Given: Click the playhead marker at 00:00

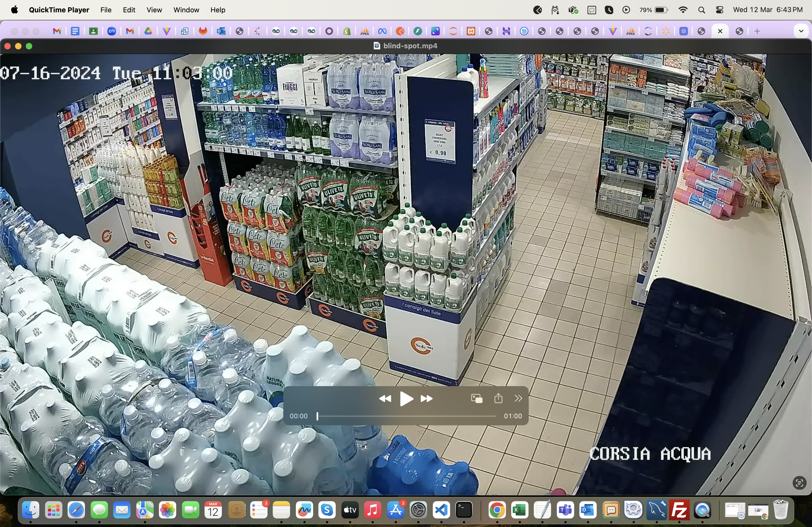Looking at the screenshot, I should (317, 416).
